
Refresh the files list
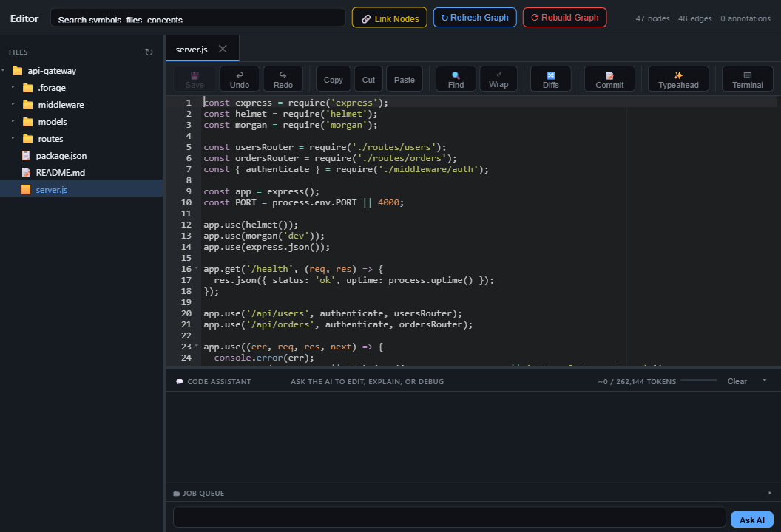click(149, 52)
